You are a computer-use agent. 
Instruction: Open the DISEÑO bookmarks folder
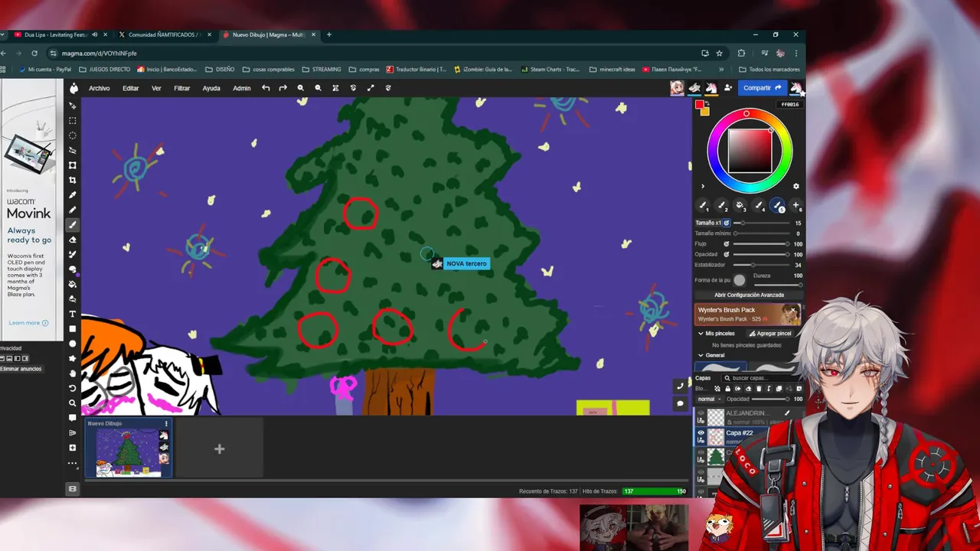[x=220, y=69]
